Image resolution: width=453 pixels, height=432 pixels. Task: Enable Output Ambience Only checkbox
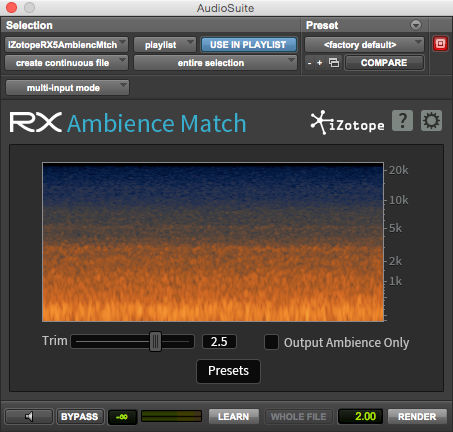(x=271, y=342)
